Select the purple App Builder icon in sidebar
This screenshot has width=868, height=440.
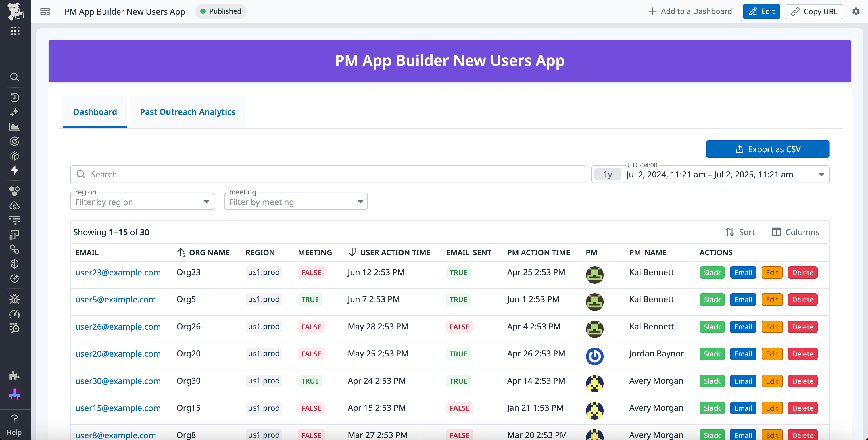point(15,394)
